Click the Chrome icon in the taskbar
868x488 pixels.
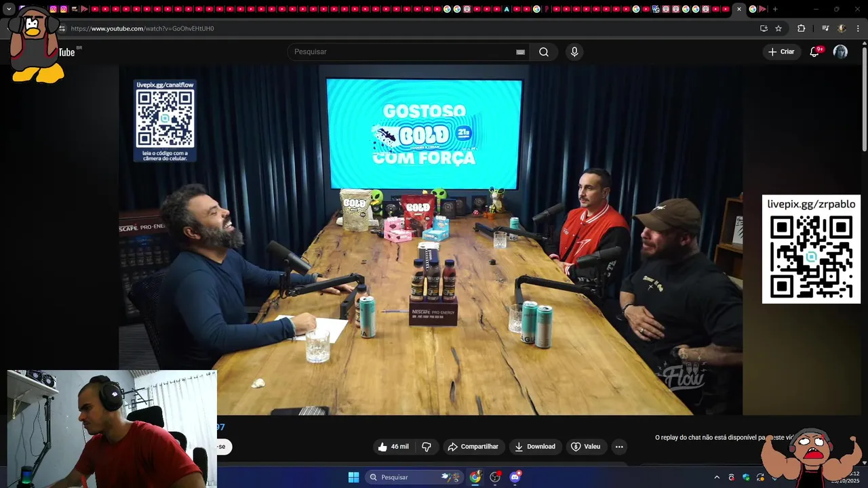475,477
